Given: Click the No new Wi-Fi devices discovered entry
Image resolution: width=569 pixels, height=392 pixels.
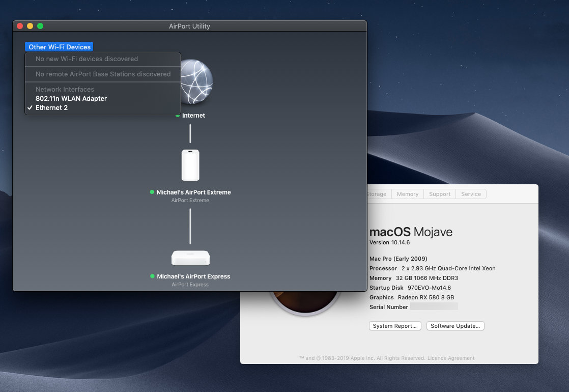Looking at the screenshot, I should point(103,59).
